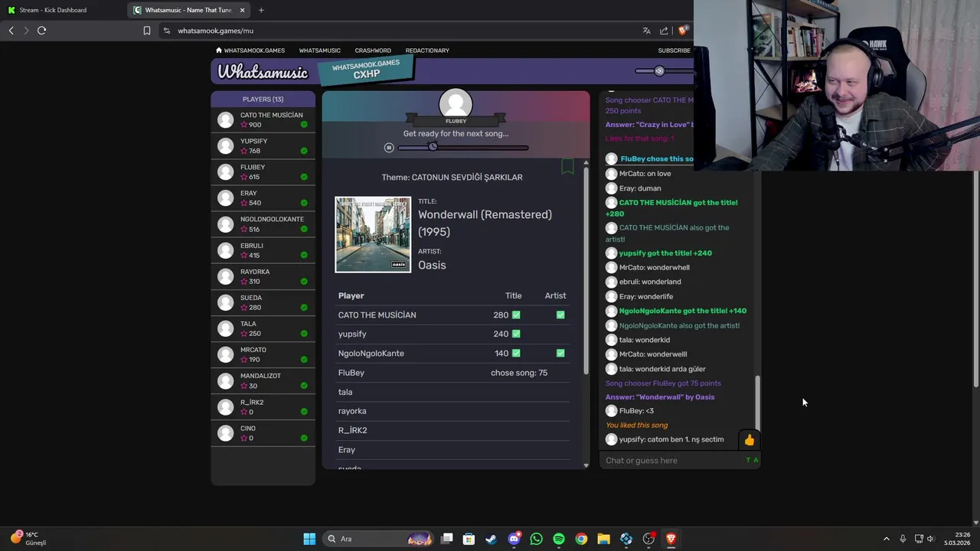Viewport: 980px width, 551px height.
Task: Open WHATSAMOOK.GAMES home link
Action: coord(250,51)
